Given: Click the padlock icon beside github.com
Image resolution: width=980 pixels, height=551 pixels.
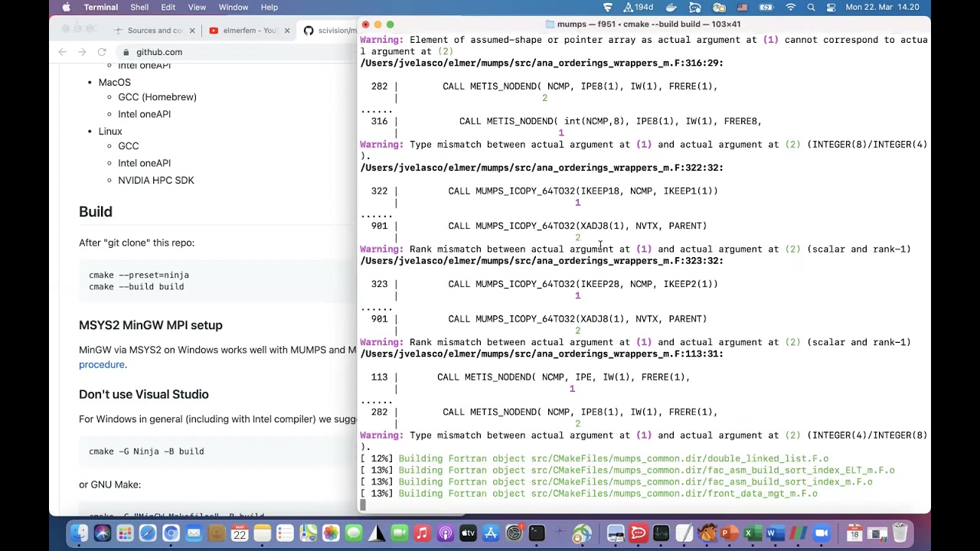Looking at the screenshot, I should (126, 52).
